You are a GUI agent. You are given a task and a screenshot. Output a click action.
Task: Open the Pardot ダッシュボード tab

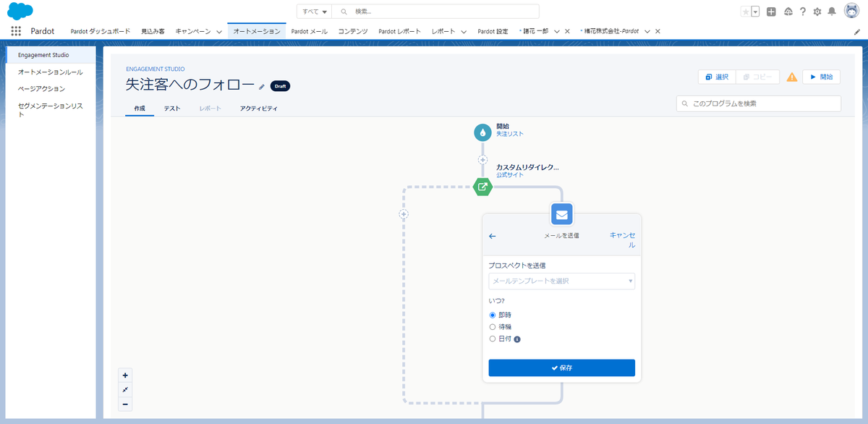101,32
